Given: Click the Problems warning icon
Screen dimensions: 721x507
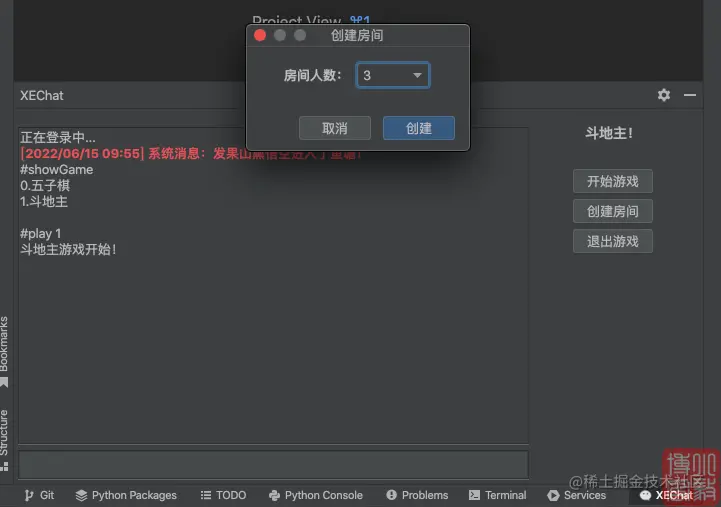Looking at the screenshot, I should [391, 495].
